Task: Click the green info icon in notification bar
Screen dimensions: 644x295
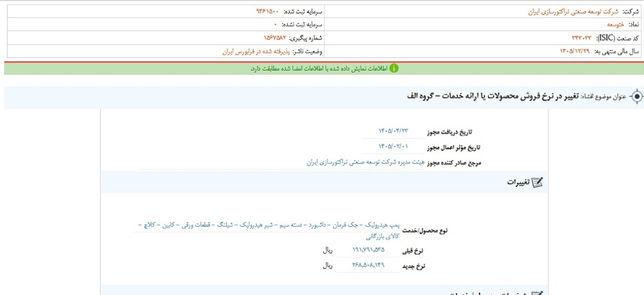Action: click(394, 69)
